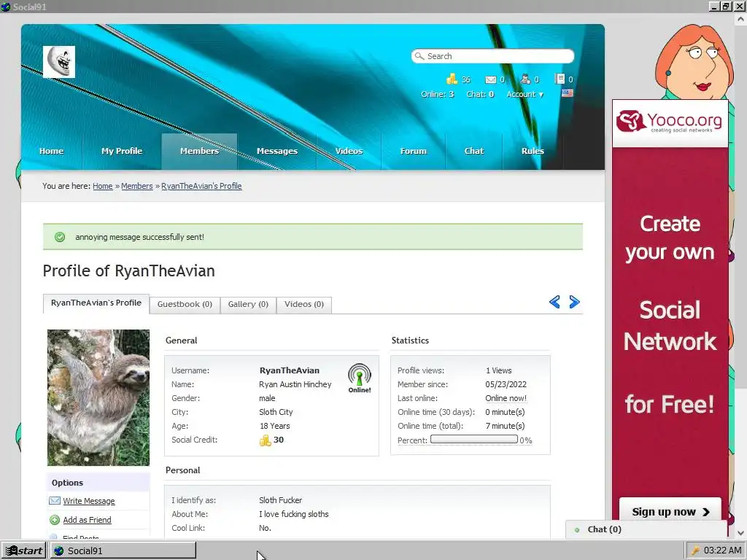The image size is (747, 560).
Task: Click the US flag language icon
Action: [568, 93]
